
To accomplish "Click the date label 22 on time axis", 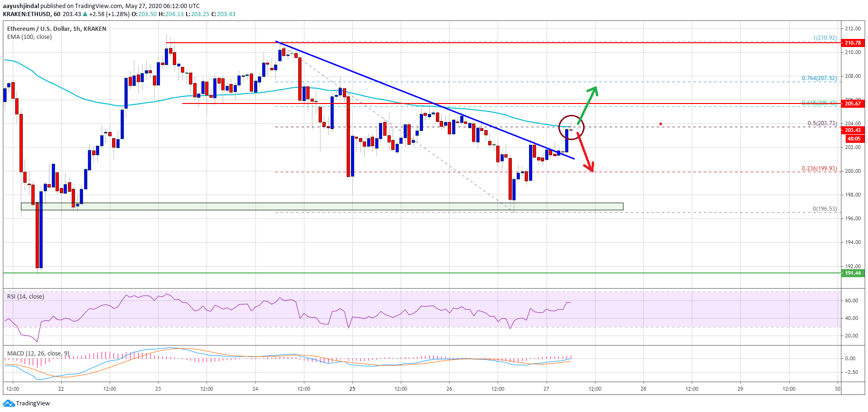I will pos(61,389).
